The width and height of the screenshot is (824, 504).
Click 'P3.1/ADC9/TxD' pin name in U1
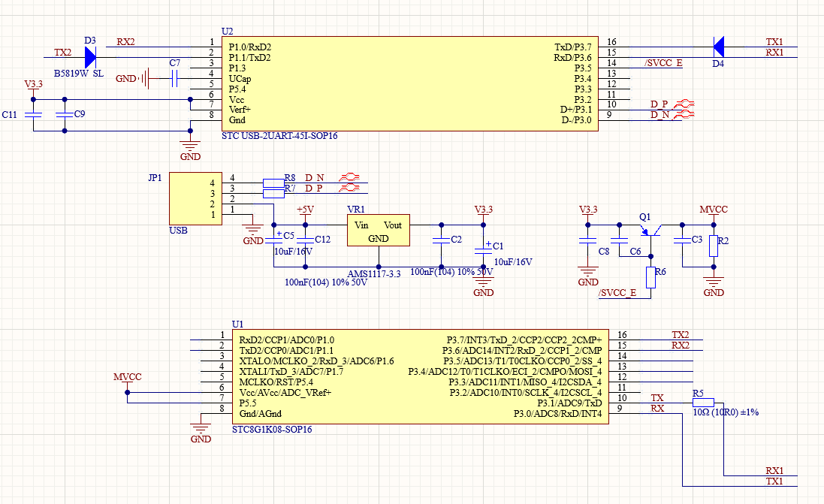tap(569, 403)
